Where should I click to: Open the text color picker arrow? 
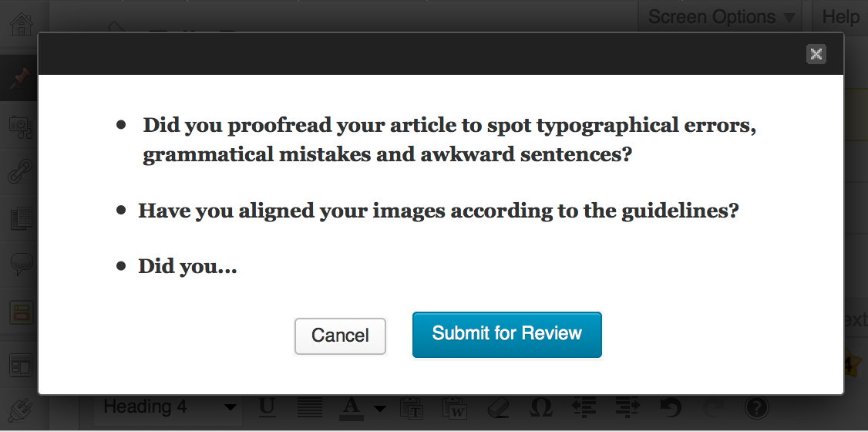coord(380,409)
